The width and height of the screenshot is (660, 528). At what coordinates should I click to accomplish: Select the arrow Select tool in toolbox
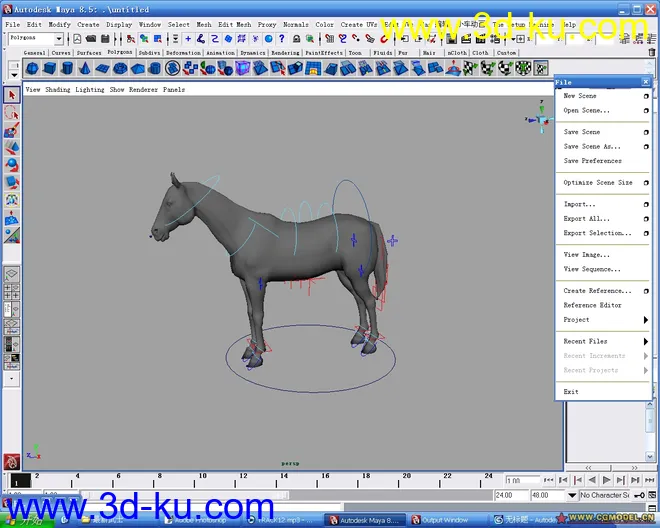12,96
